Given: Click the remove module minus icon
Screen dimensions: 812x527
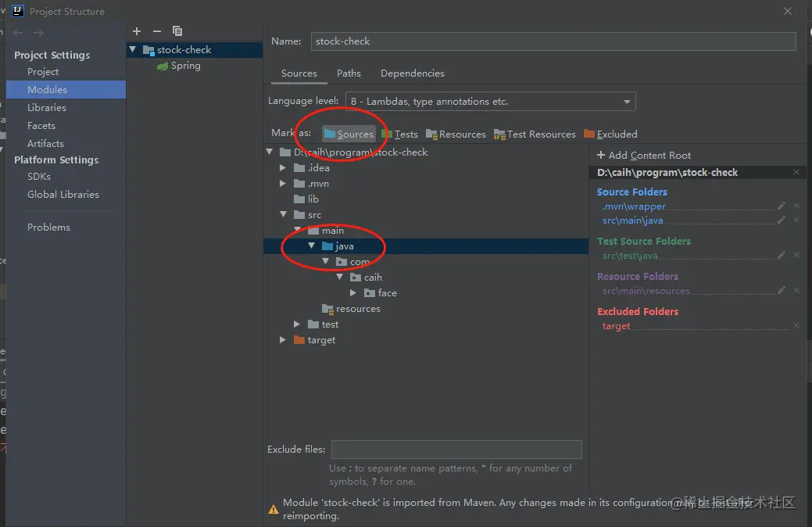Looking at the screenshot, I should click(x=157, y=31).
